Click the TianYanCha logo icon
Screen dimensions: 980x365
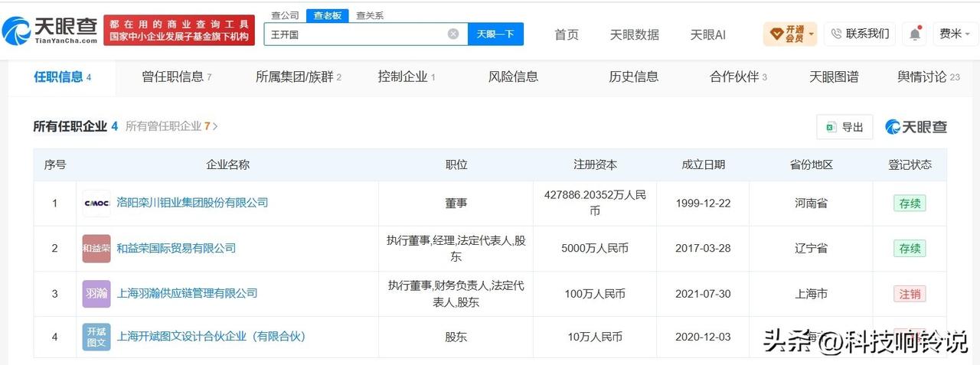point(15,31)
